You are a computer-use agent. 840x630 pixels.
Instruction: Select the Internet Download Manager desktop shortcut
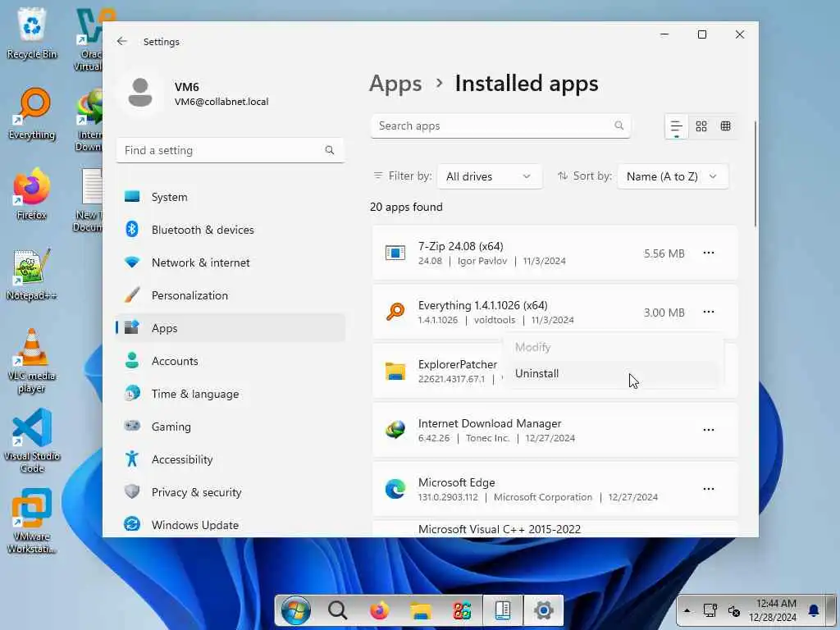pos(89,120)
